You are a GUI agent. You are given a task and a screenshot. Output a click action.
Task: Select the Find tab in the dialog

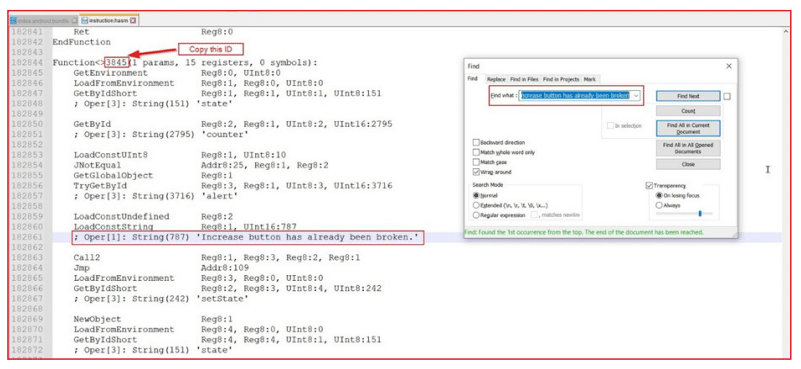tap(473, 79)
